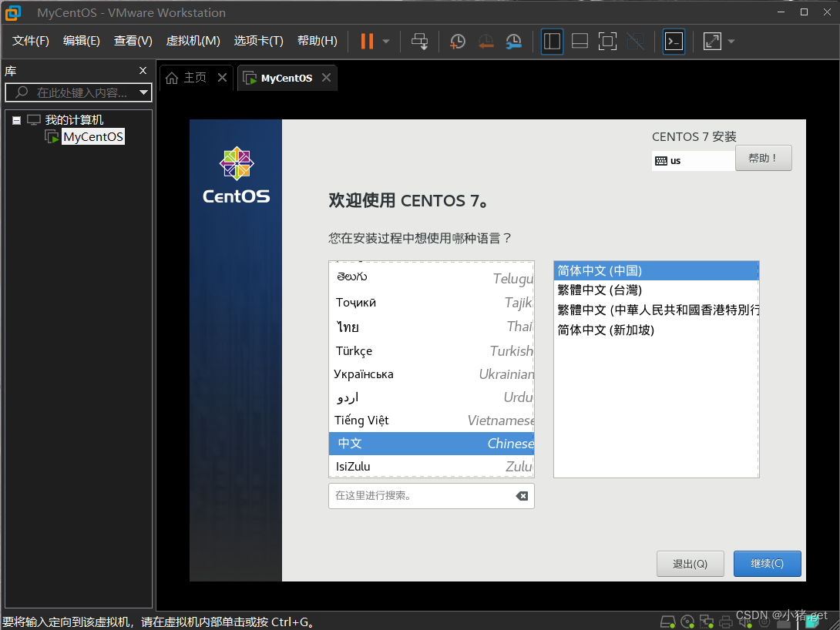This screenshot has height=630, width=840.
Task: Select IsiZulu Zulu language
Action: coord(432,466)
